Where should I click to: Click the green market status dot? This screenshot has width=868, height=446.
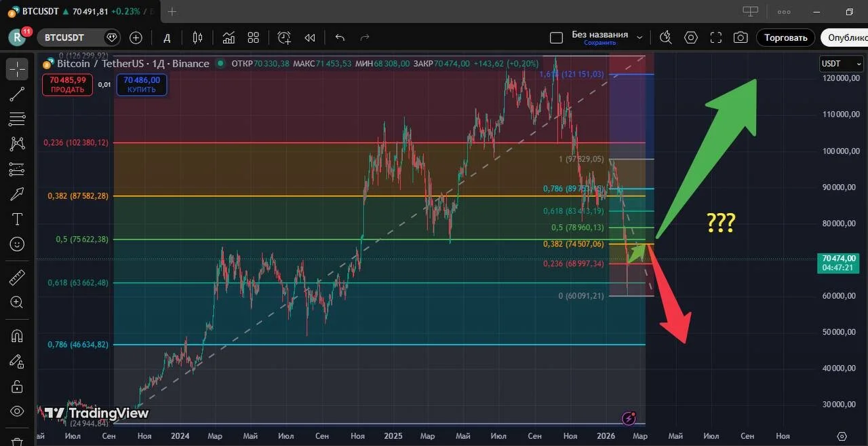pyautogui.click(x=220, y=64)
